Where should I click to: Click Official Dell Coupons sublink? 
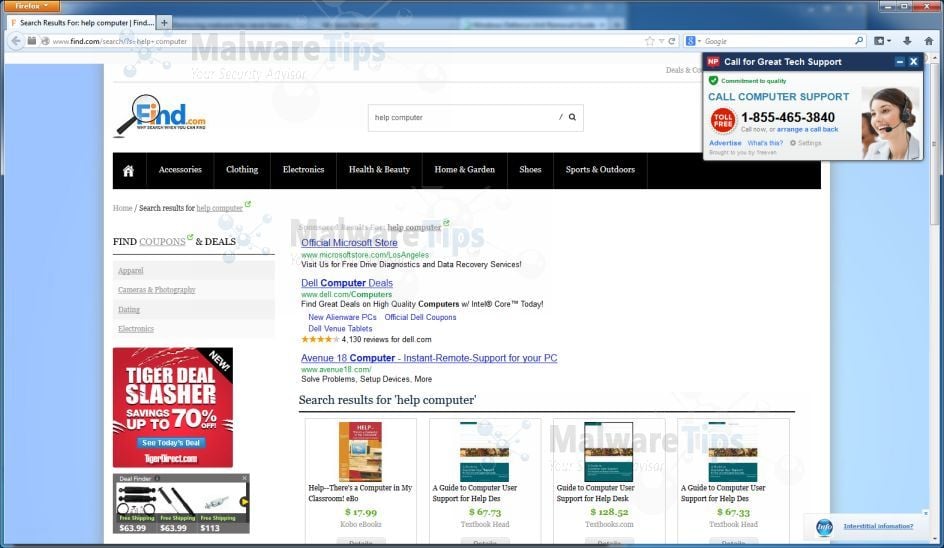[420, 317]
